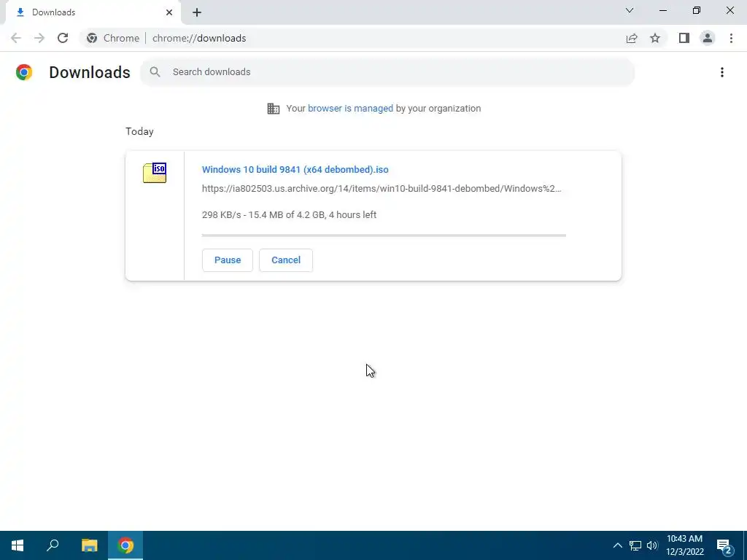Open the Windows 10 build 9841 iso link

pyautogui.click(x=295, y=169)
